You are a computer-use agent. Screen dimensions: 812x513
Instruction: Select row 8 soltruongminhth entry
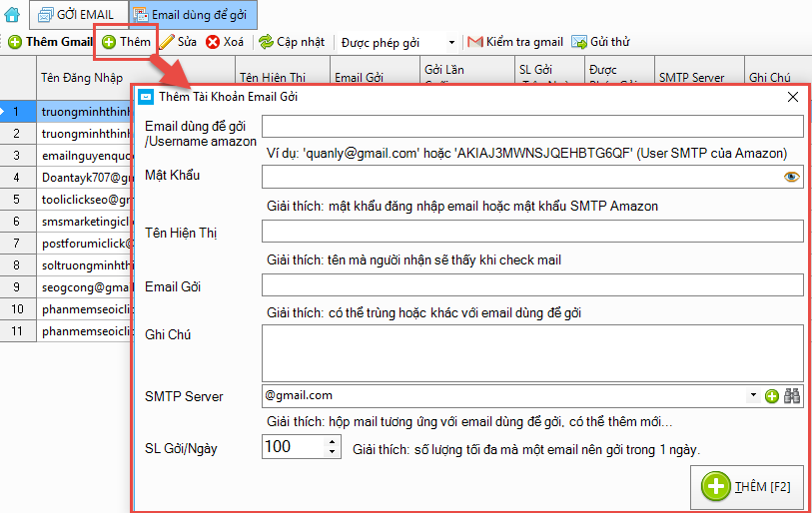(86, 265)
